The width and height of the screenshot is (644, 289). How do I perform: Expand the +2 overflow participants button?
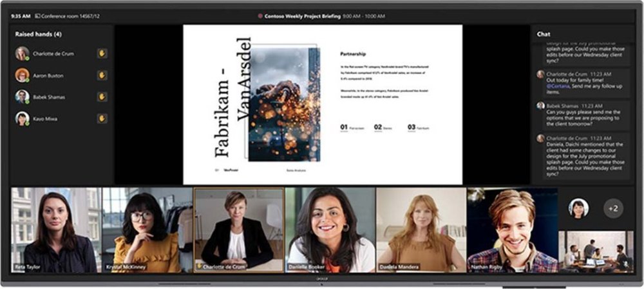pos(613,208)
